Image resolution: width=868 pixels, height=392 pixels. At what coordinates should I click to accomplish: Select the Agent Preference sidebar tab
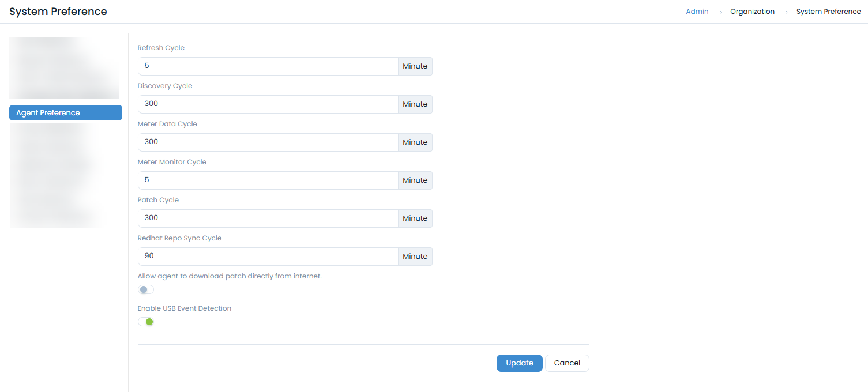pos(65,112)
